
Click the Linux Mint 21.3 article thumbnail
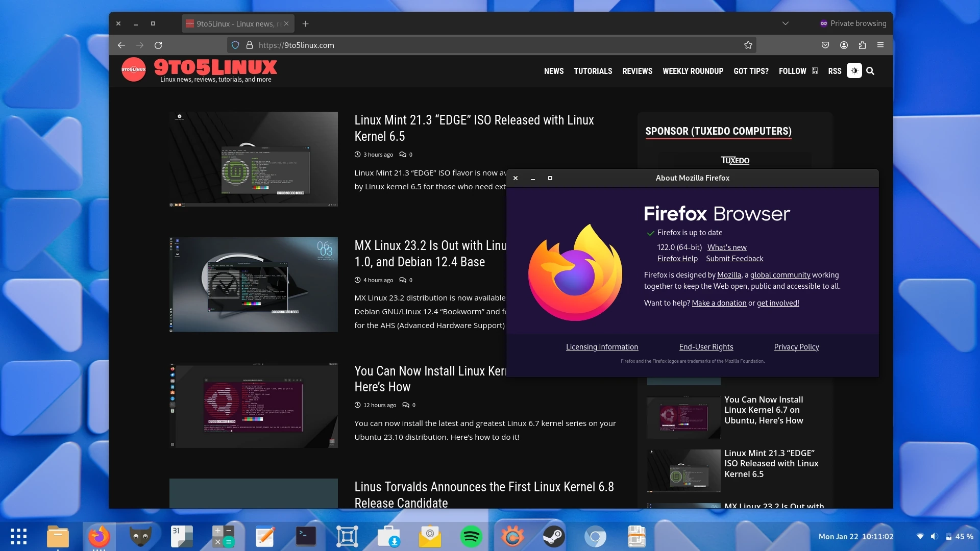pos(253,159)
